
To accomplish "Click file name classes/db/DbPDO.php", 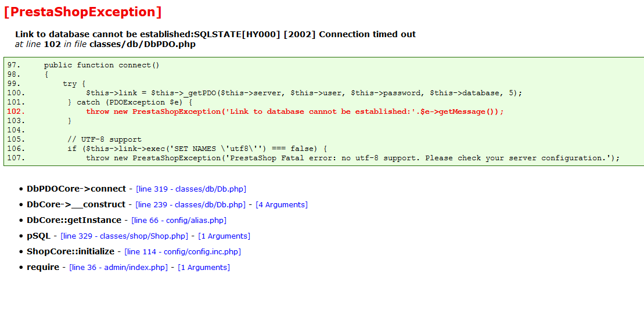I will 142,45.
